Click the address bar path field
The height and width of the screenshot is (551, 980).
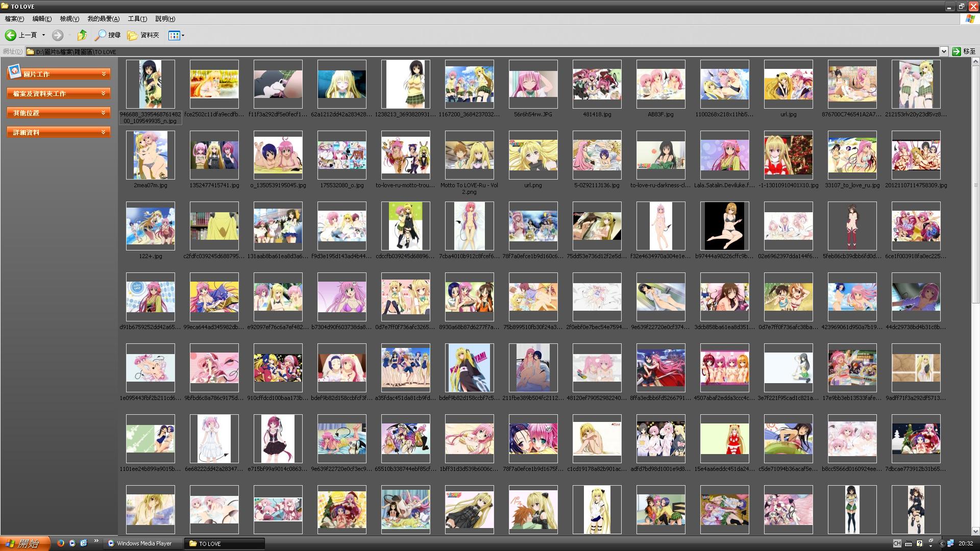click(x=482, y=52)
